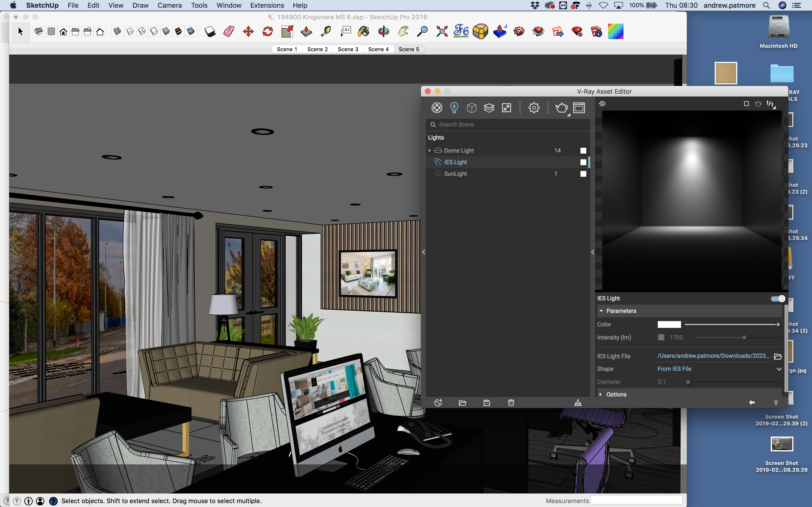The image size is (812, 507).
Task: Select the Push/Pull tool in SketchUp toolbar
Action: point(306,32)
